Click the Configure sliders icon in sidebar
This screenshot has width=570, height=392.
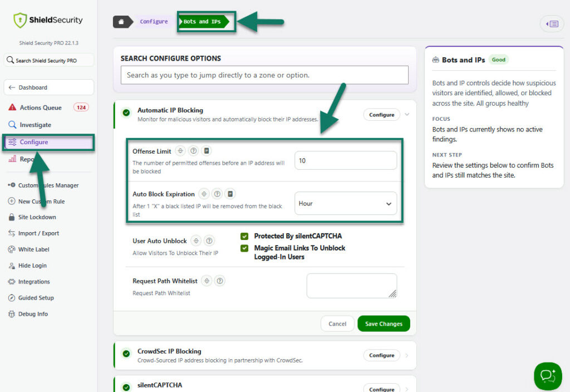point(12,142)
